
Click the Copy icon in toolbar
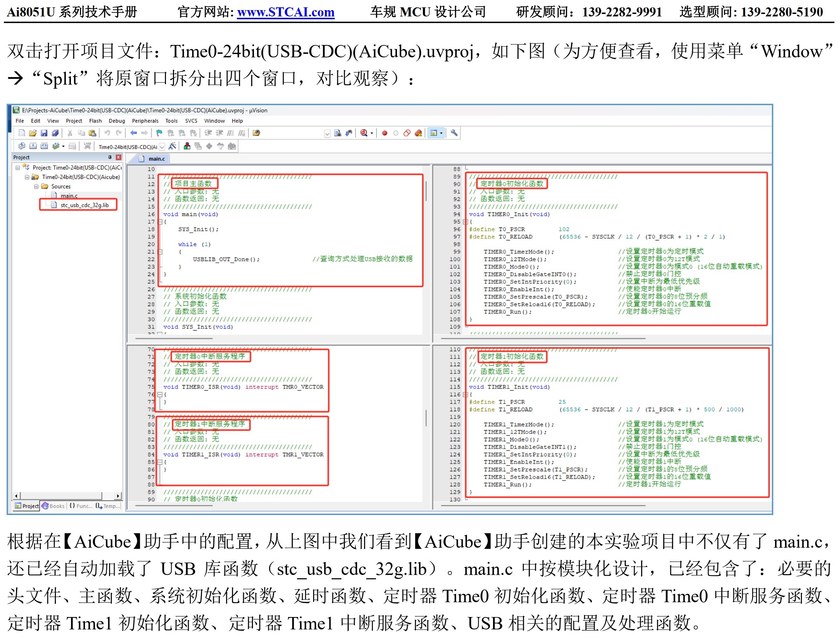click(x=81, y=133)
